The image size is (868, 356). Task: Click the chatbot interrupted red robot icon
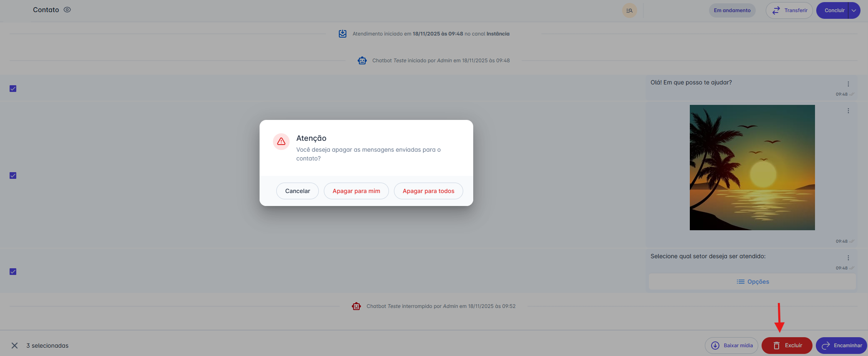[x=356, y=306]
